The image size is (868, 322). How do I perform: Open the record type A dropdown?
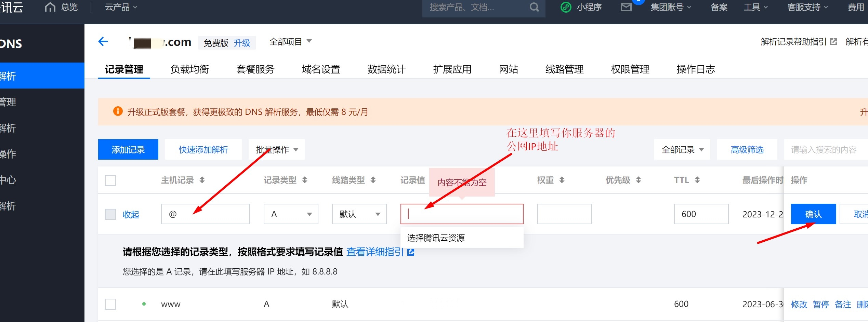click(291, 214)
